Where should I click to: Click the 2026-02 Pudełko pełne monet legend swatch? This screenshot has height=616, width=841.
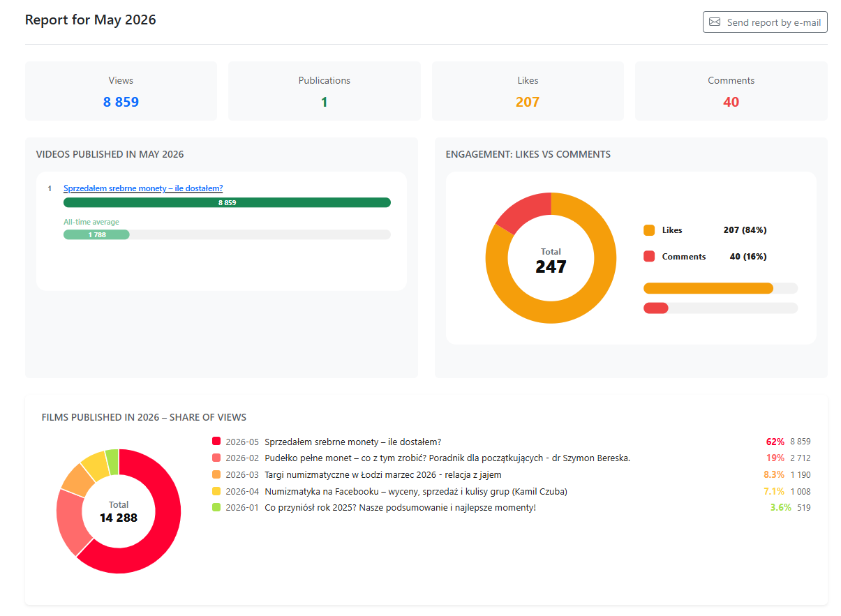[x=216, y=458]
